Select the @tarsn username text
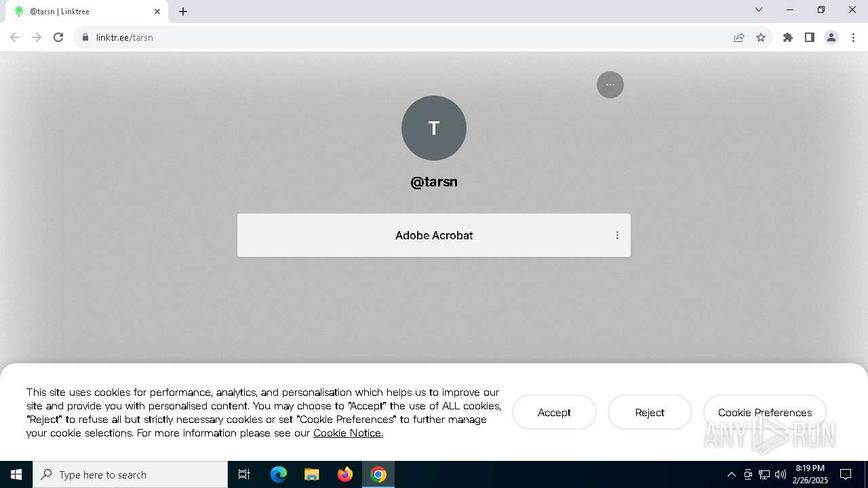Image resolution: width=868 pixels, height=488 pixels. pos(434,182)
